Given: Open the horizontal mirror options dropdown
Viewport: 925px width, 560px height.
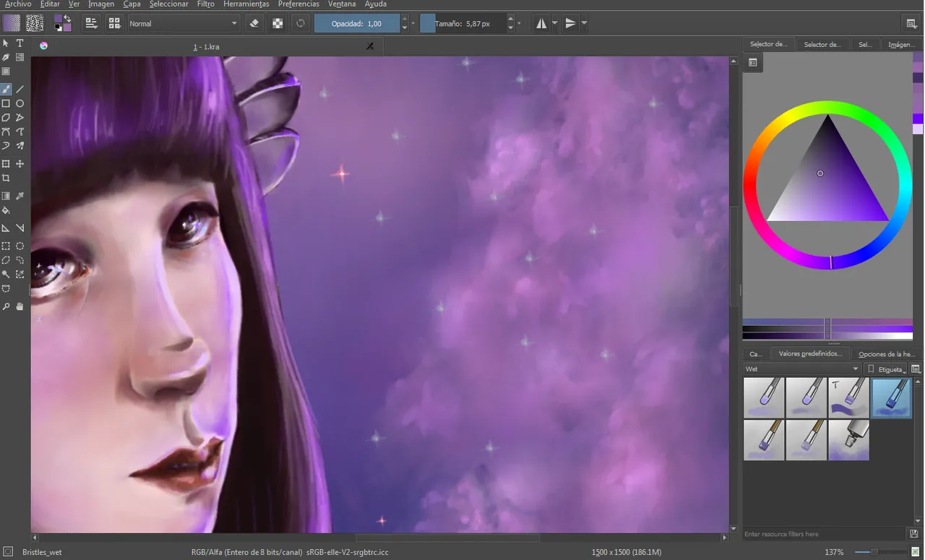Looking at the screenshot, I should [x=555, y=23].
